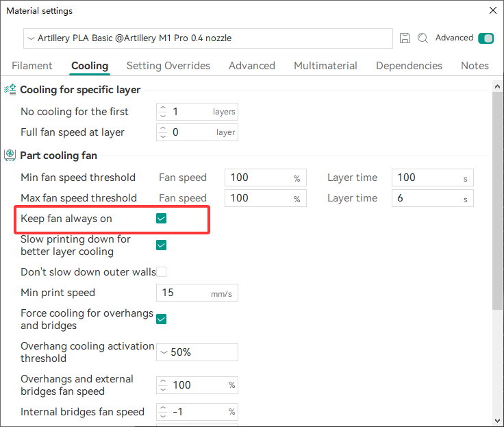Click the Cooling for specific layer icon

[x=10, y=90]
